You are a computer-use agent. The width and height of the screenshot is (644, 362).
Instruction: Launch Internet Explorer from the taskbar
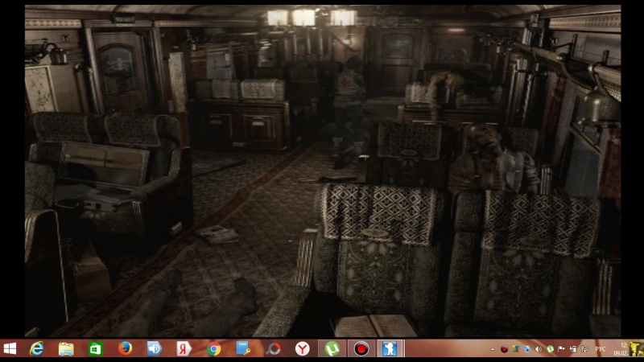click(37, 349)
